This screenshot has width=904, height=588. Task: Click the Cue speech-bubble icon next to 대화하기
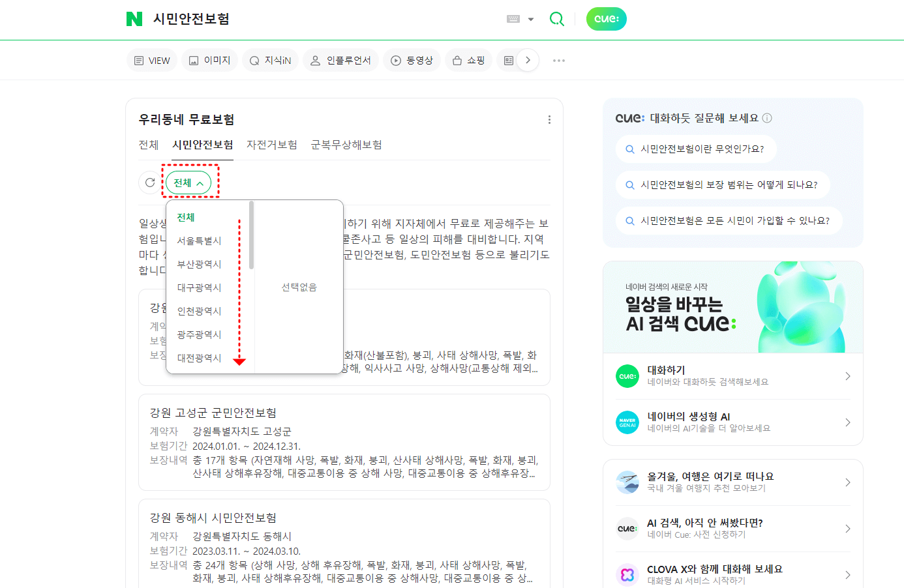click(x=627, y=375)
